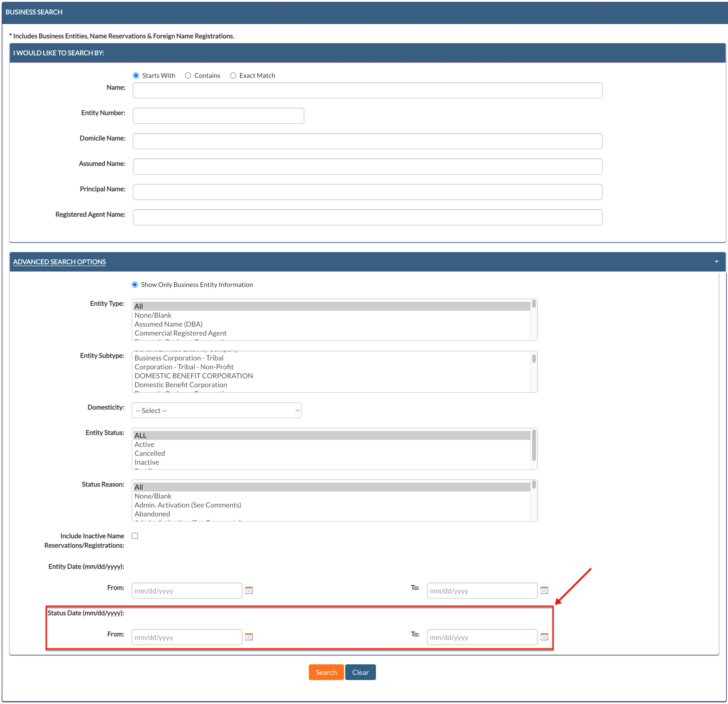Select uppercase DOMESTIC BENEFIT CORPORATION subtype
Screen dimensions: 728x704
click(332, 376)
